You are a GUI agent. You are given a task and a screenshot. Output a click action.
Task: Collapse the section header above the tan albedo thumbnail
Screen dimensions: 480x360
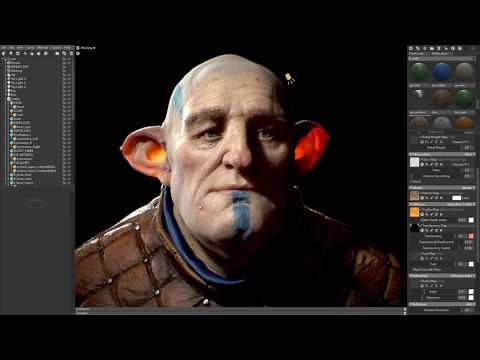442,188
